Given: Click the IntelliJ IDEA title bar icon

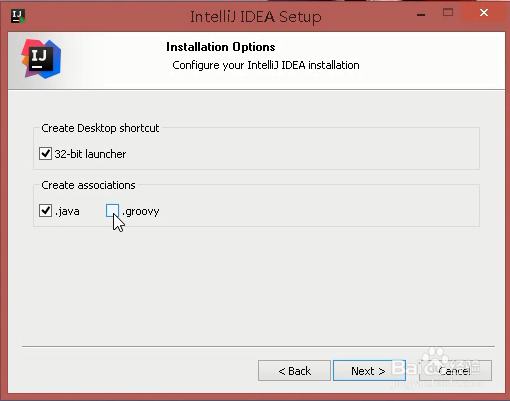Looking at the screenshot, I should tap(18, 16).
